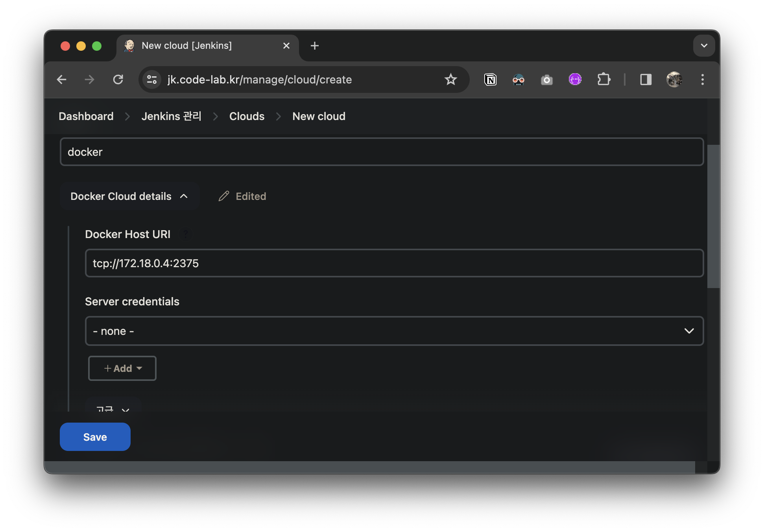Open the Jenkins 관리 breadcrumb link
764x532 pixels.
171,116
